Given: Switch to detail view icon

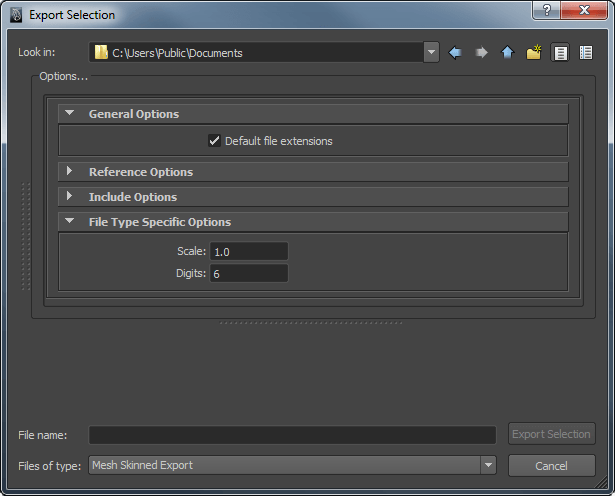Looking at the screenshot, I should [586, 53].
